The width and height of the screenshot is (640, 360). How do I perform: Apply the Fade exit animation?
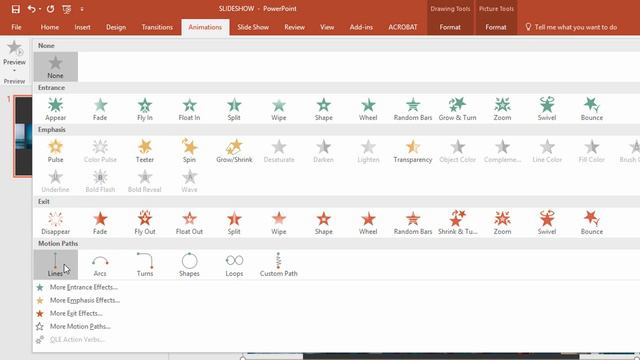pyautogui.click(x=100, y=223)
